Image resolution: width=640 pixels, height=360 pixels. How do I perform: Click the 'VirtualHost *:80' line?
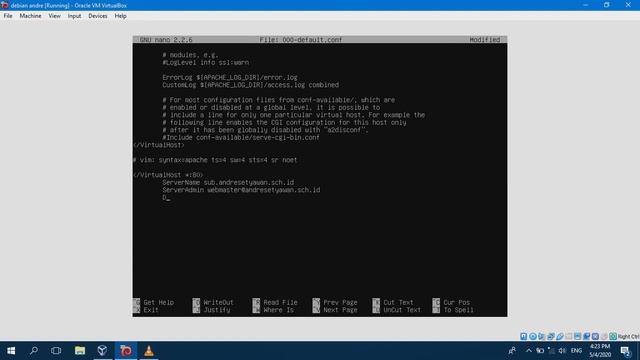tap(168, 175)
